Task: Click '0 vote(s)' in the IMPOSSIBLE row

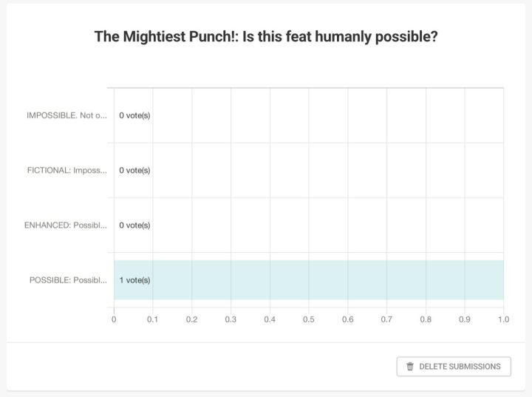Action: click(134, 115)
